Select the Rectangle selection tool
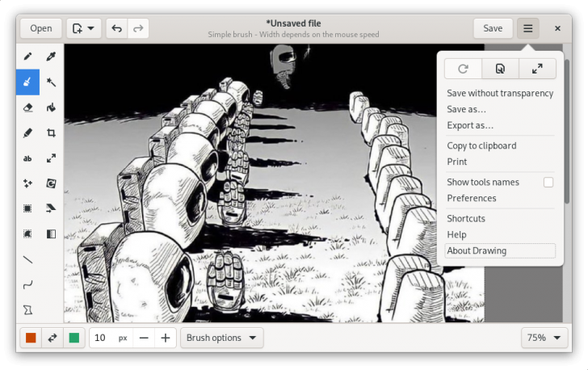 (x=27, y=208)
